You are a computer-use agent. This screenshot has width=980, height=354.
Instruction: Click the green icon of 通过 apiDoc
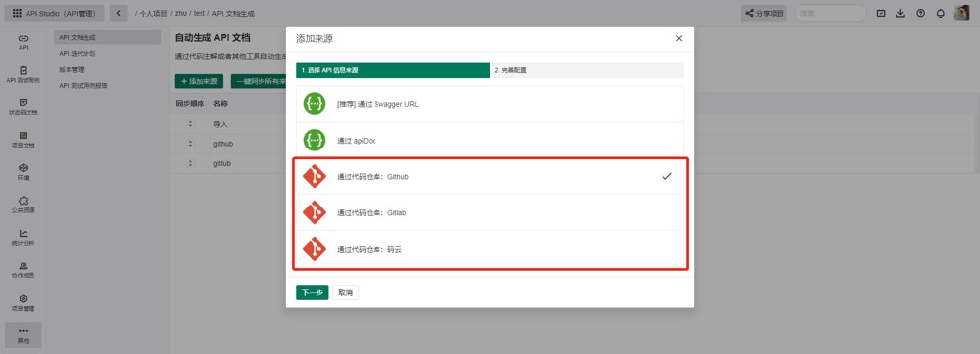(x=315, y=140)
